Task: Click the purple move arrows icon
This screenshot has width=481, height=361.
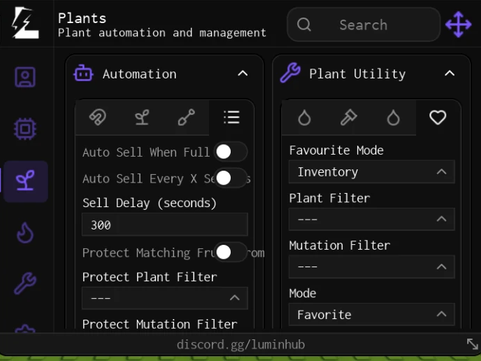Action: coord(459,24)
